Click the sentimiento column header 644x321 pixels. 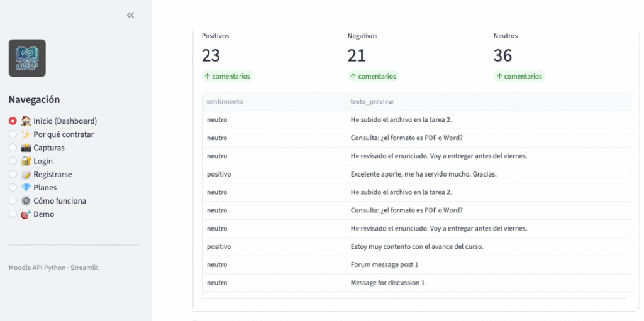[225, 101]
